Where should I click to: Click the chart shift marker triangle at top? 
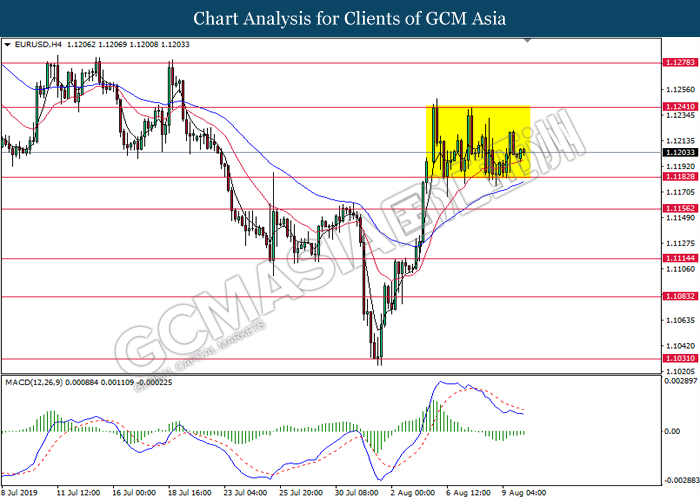coord(527,41)
